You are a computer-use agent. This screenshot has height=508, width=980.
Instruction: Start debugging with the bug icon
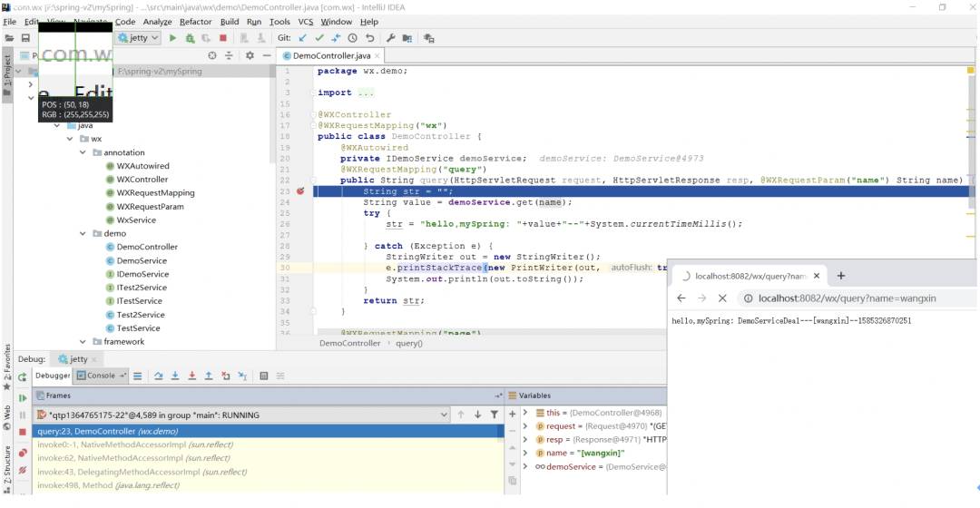(x=190, y=38)
